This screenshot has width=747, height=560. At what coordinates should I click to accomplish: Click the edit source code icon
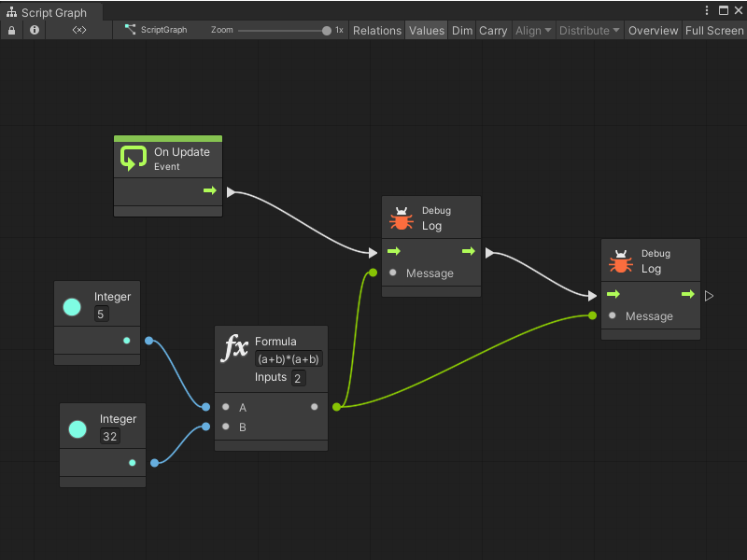pos(78,30)
